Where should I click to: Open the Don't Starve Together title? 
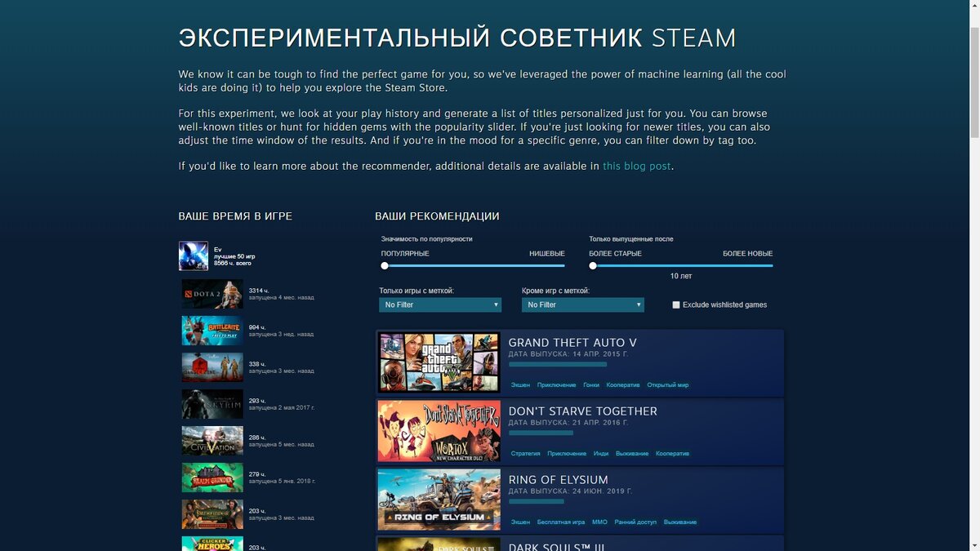[x=583, y=411]
